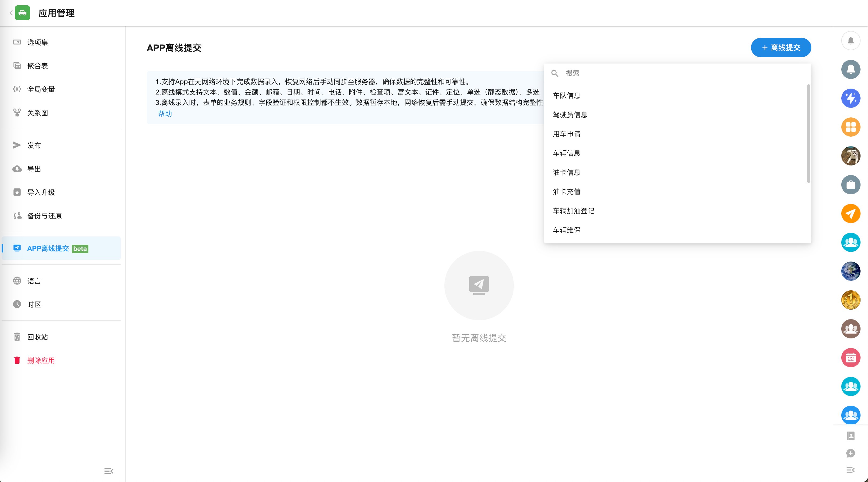Click the 语言 globe icon

click(x=17, y=280)
